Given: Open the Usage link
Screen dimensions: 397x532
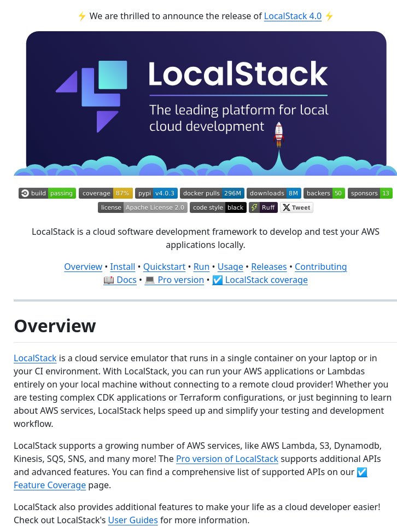Looking at the screenshot, I should pyautogui.click(x=230, y=267).
